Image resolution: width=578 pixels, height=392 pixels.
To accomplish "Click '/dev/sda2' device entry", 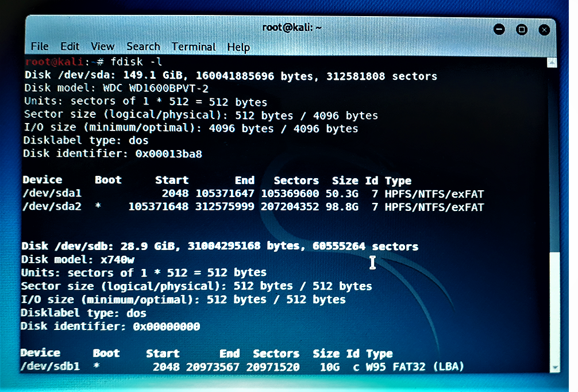I will coord(52,206).
